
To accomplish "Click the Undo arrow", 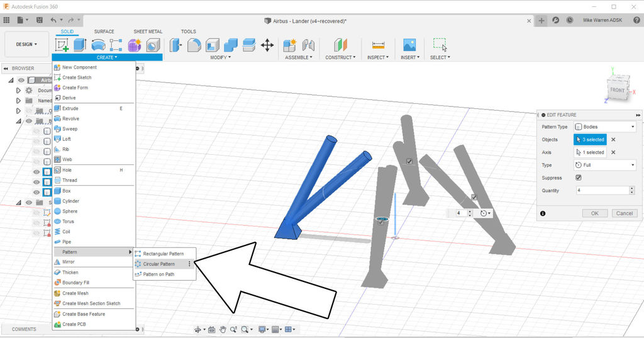I will (x=53, y=20).
